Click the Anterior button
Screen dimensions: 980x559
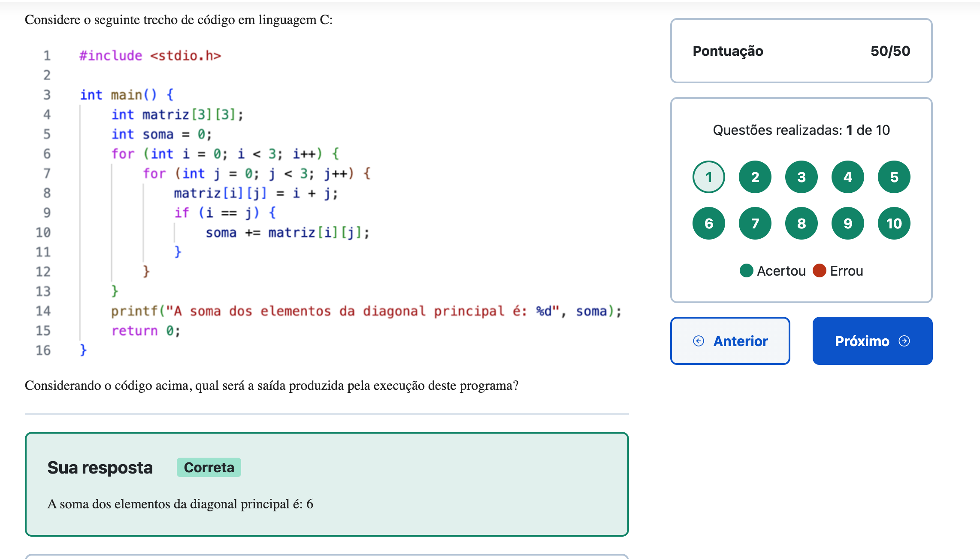[730, 341]
